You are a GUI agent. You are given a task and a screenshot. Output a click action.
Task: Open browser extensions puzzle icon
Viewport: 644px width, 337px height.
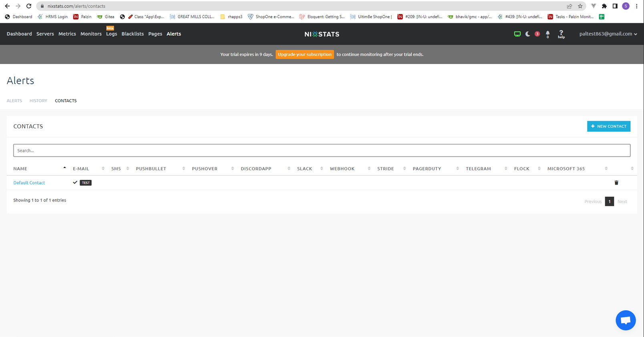604,6
